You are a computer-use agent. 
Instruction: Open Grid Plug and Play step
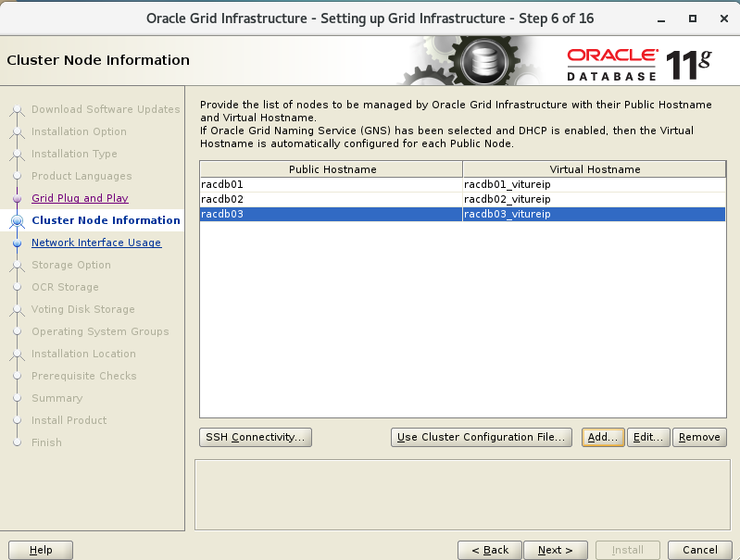point(80,198)
